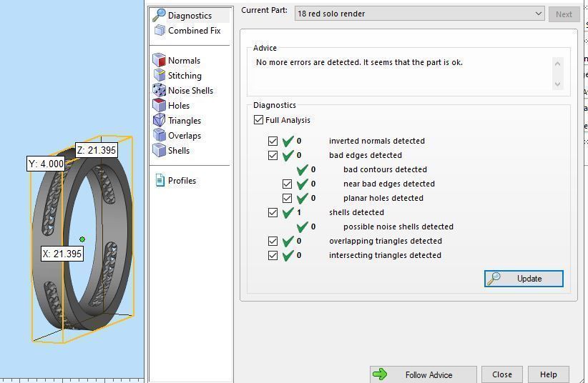Switch to the Shells page
This screenshot has width=588, height=383.
179,150
